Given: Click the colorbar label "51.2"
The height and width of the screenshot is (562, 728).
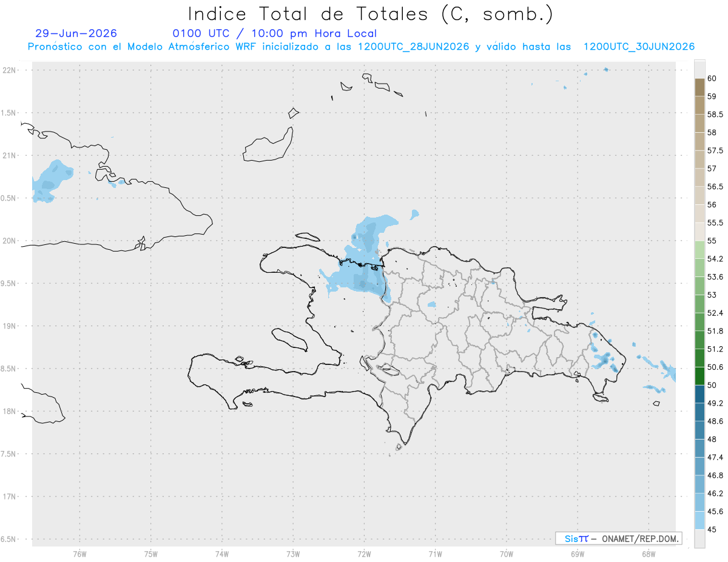Looking at the screenshot, I should 715,349.
